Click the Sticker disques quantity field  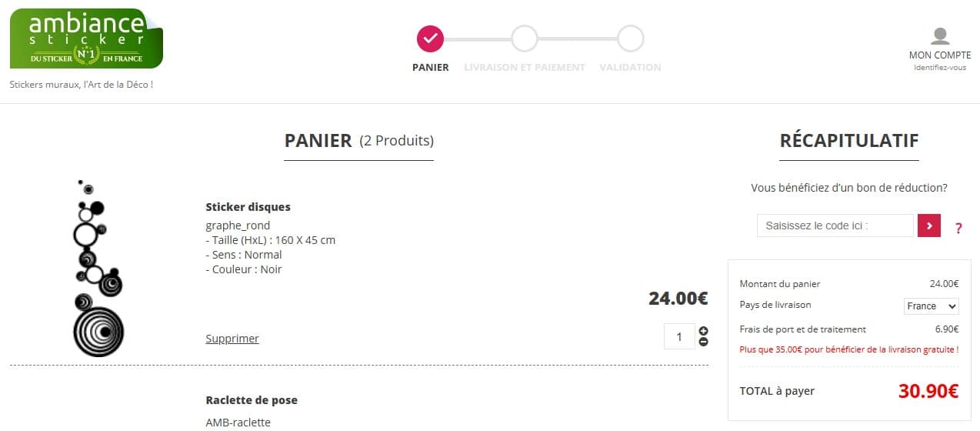coord(679,336)
